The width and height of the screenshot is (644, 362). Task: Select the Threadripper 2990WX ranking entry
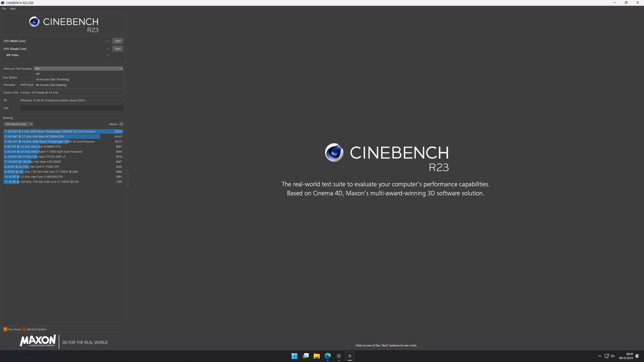(x=63, y=131)
